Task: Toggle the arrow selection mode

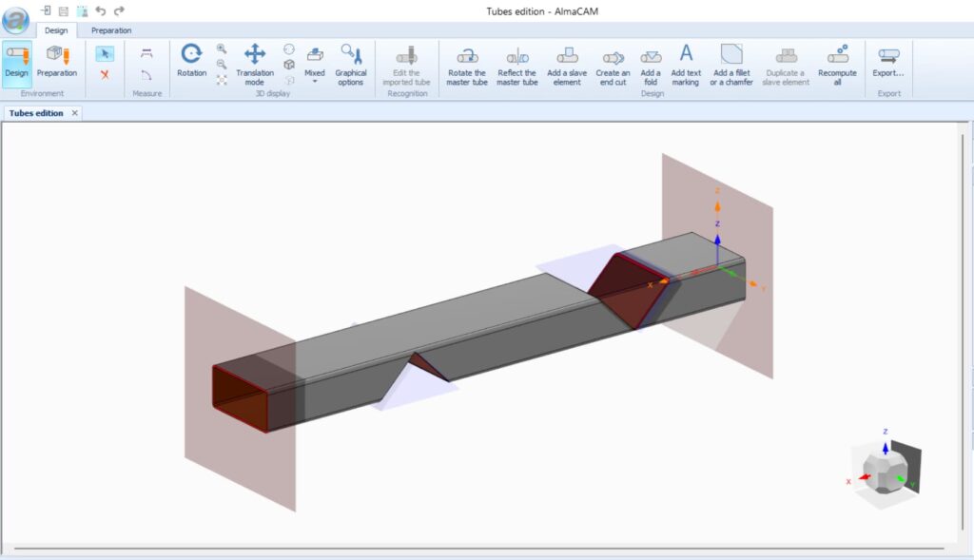Action: point(105,54)
